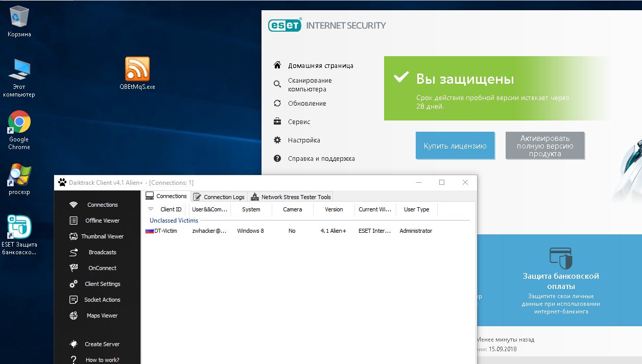Minimize the Darktrack Client window

419,182
